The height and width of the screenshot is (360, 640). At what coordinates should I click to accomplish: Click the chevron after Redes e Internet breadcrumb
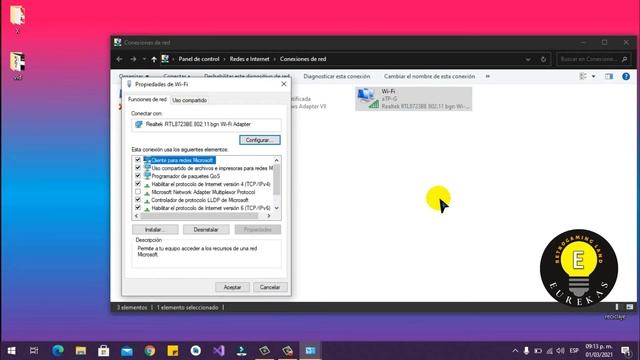pyautogui.click(x=274, y=59)
